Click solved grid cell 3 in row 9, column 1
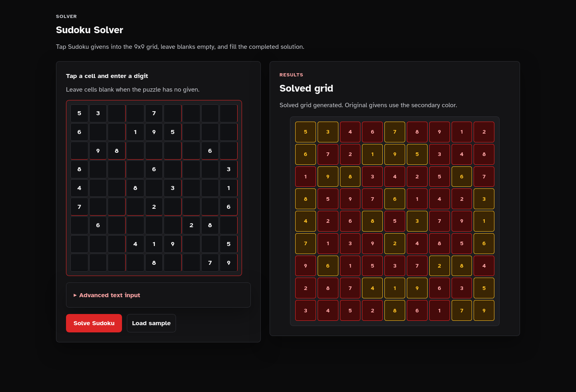The image size is (576, 392). pyautogui.click(x=306, y=310)
